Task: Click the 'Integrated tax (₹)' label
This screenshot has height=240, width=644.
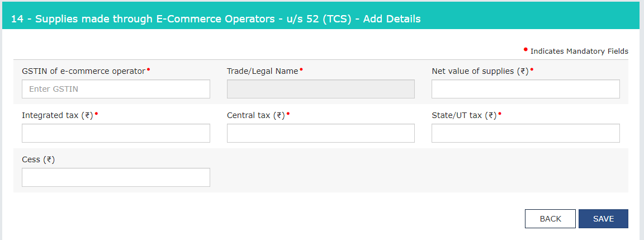Action: (x=57, y=115)
